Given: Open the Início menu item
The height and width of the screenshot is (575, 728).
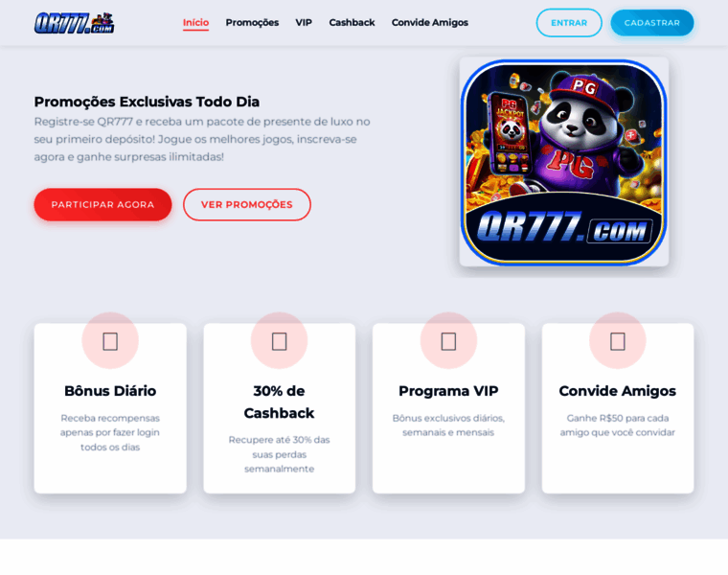Looking at the screenshot, I should (x=195, y=23).
